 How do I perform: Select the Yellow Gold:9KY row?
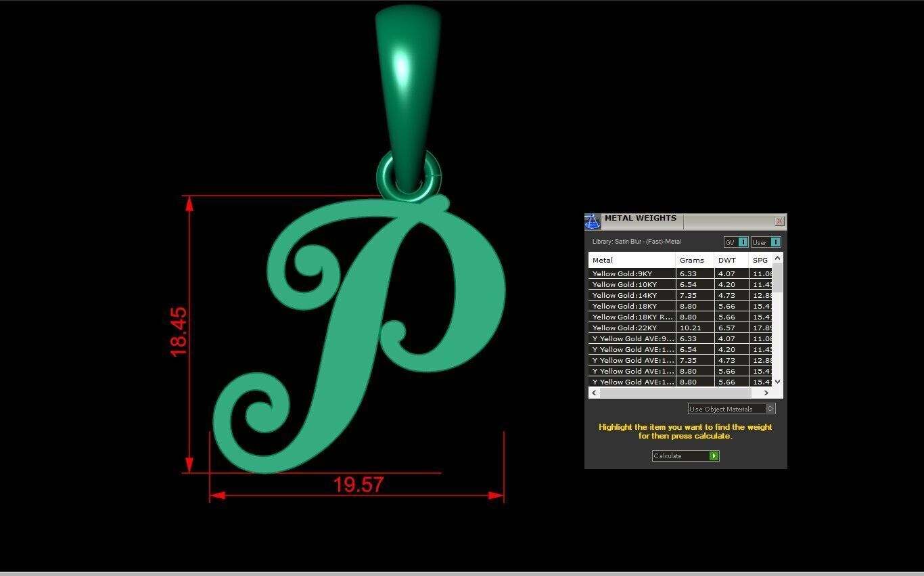pyautogui.click(x=680, y=273)
